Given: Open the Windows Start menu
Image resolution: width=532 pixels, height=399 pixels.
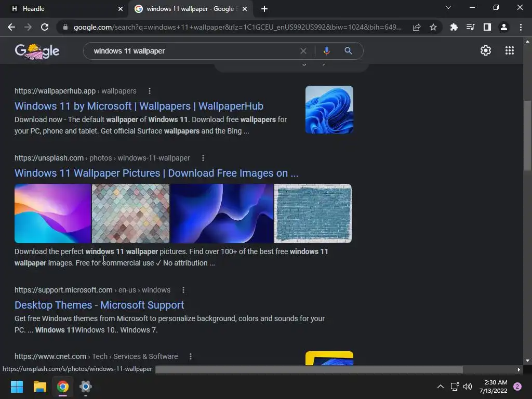Looking at the screenshot, I should [x=17, y=387].
